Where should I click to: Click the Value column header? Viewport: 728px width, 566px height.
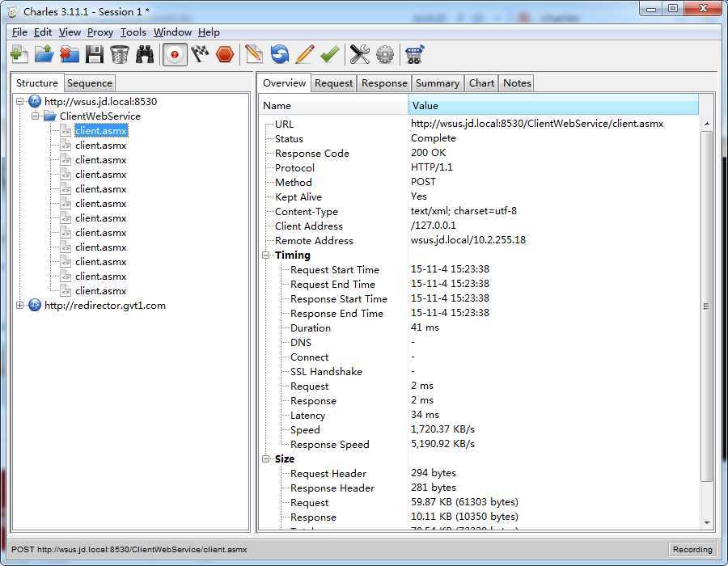point(553,105)
